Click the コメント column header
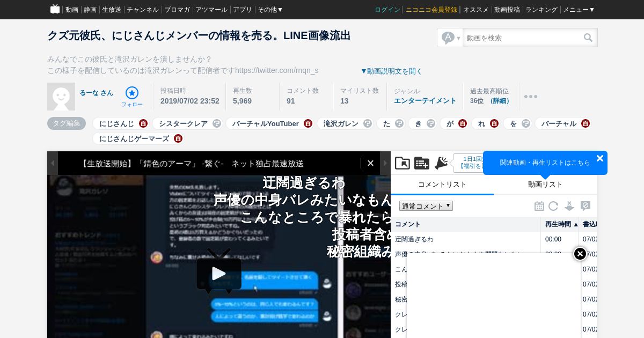The image size is (644, 338). [466, 224]
